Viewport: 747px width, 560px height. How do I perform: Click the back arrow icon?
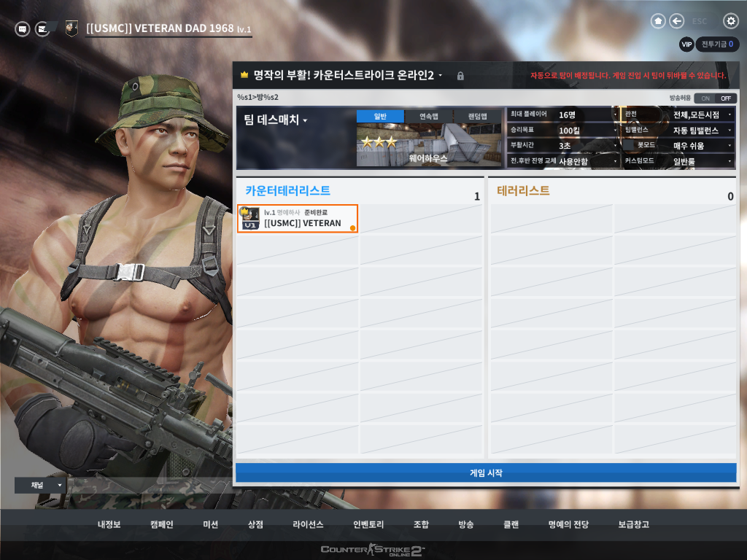point(676,21)
